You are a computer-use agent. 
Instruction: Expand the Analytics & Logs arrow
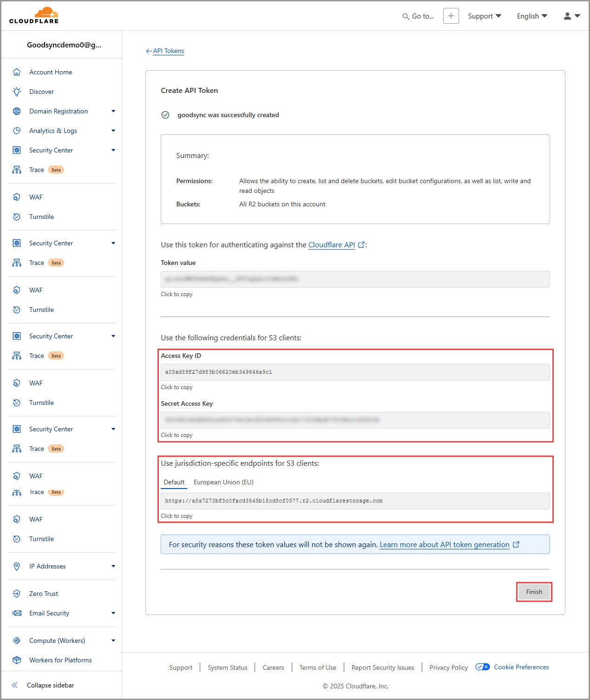pyautogui.click(x=113, y=131)
